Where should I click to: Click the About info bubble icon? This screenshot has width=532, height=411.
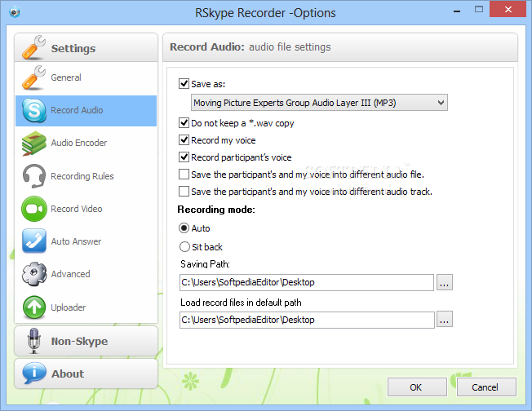[x=34, y=373]
